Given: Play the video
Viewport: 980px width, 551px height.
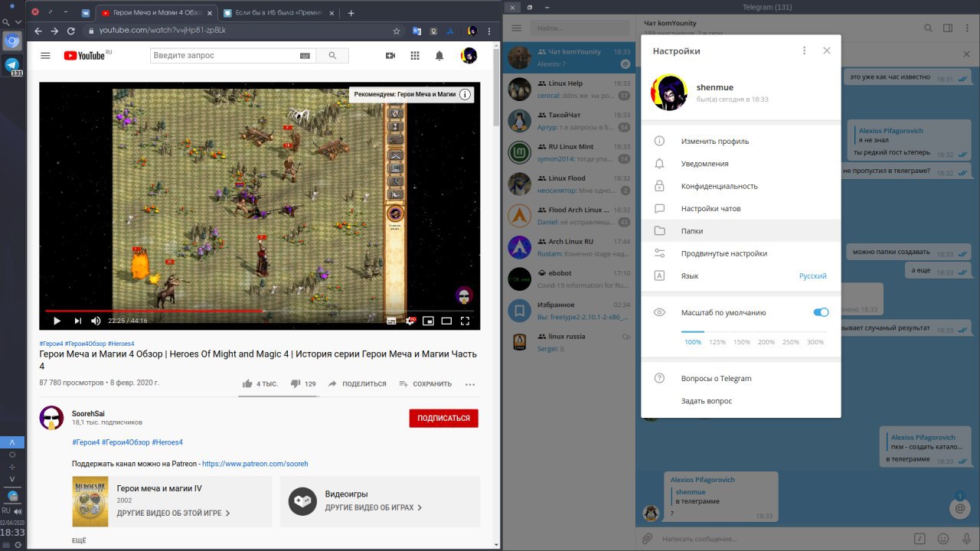Looking at the screenshot, I should [57, 321].
